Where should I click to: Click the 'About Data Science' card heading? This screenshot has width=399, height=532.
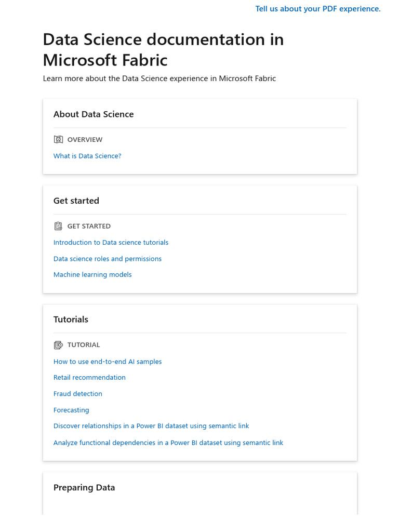pos(94,114)
